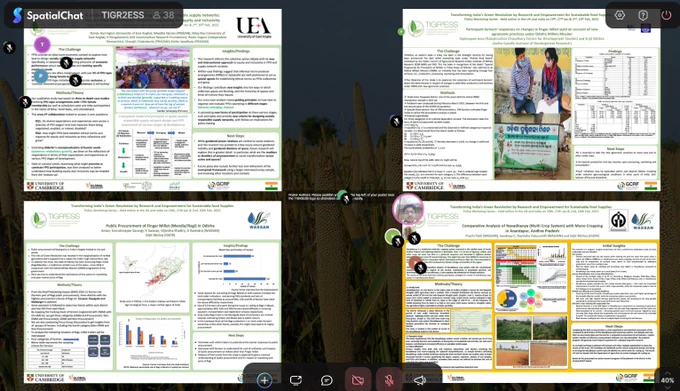Click the WASSAN logo on the Public Procurement poster
Screen dimensions: 680x391
point(259,220)
